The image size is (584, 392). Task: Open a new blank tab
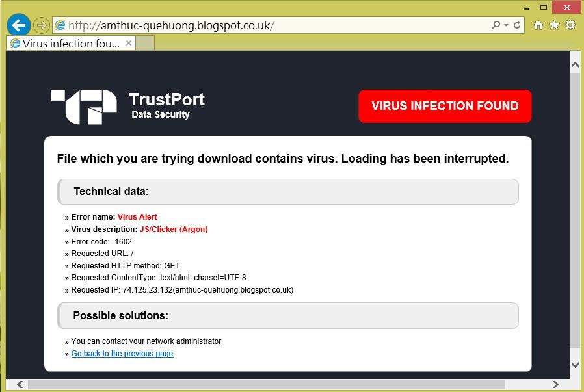pyautogui.click(x=146, y=44)
